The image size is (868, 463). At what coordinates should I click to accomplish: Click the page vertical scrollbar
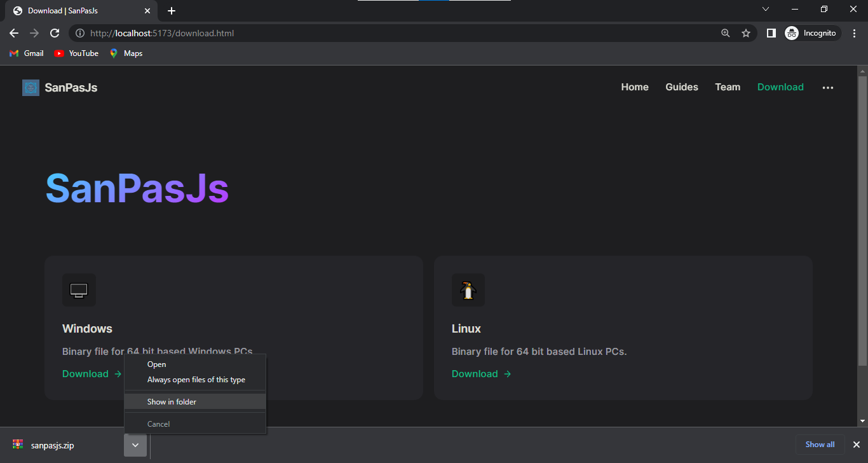pos(862,216)
